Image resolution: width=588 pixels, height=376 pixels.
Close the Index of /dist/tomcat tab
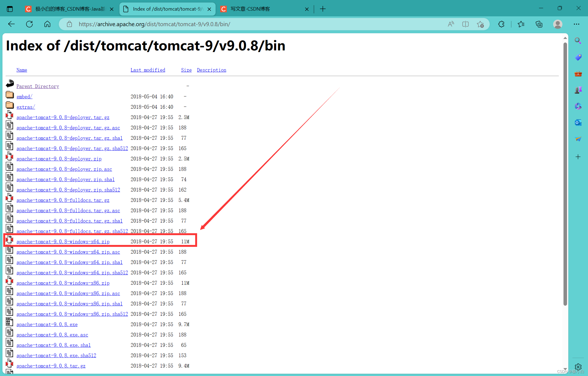[209, 9]
